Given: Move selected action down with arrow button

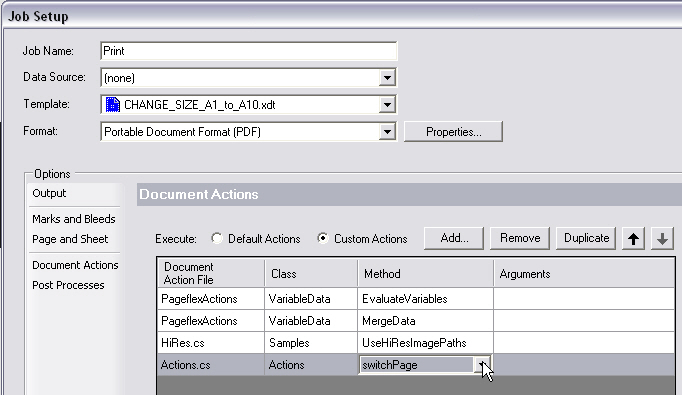Looking at the screenshot, I should (662, 238).
